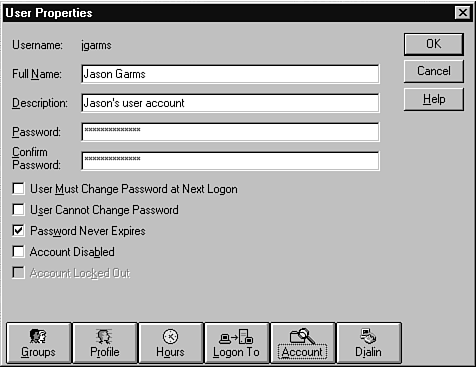Image resolution: width=476 pixels, height=368 pixels.
Task: Tick the Account Disabled checkbox
Action: pyautogui.click(x=18, y=252)
